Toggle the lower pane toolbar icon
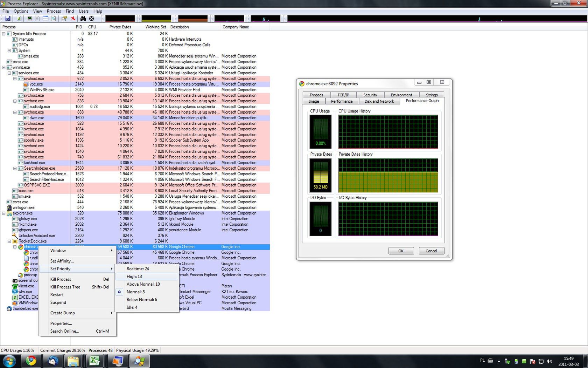This screenshot has width=588, height=368. tap(45, 19)
